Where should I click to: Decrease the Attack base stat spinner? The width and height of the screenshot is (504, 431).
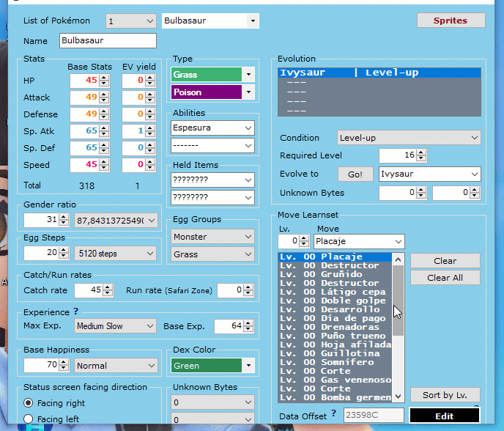point(104,100)
